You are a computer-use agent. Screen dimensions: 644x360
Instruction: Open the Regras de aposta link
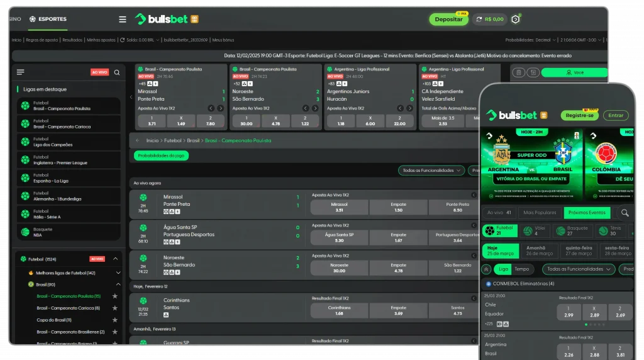pos(42,40)
